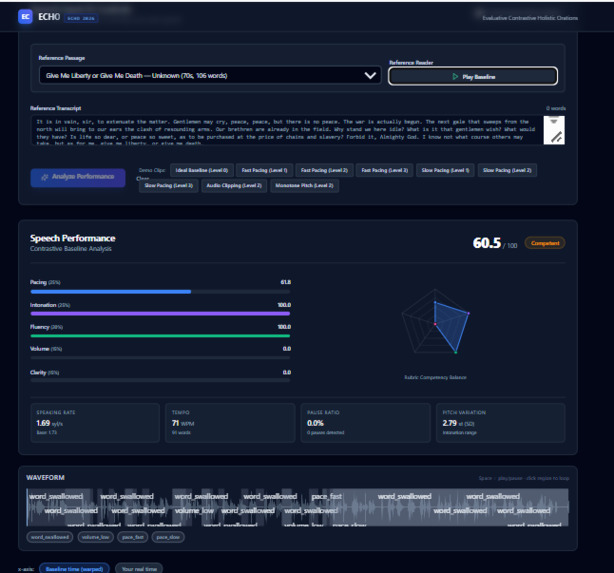
Task: Load the Monotone Pitch (Level 2) demo clip
Action: (x=304, y=186)
